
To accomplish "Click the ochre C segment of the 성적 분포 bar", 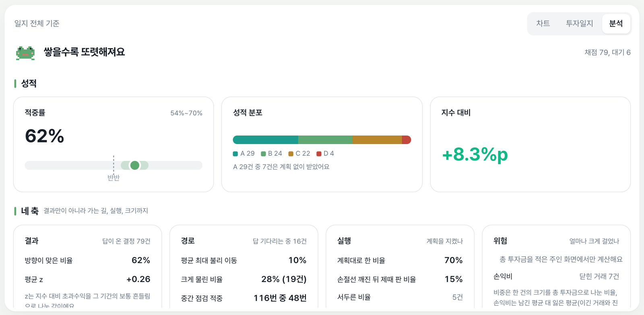I will [377, 140].
